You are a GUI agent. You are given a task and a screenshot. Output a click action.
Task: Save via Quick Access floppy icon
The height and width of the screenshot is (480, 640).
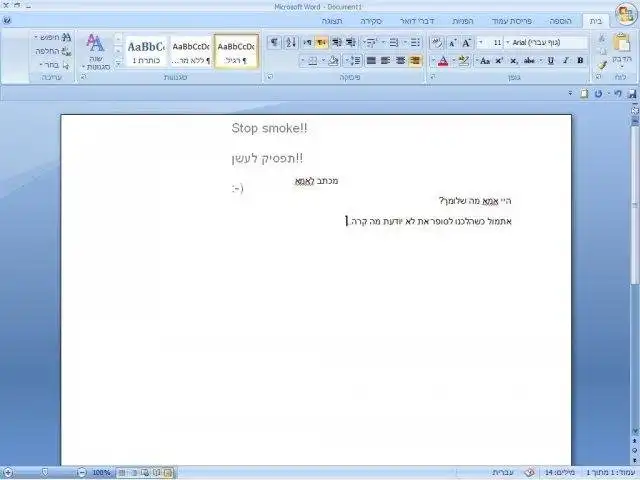click(x=632, y=94)
